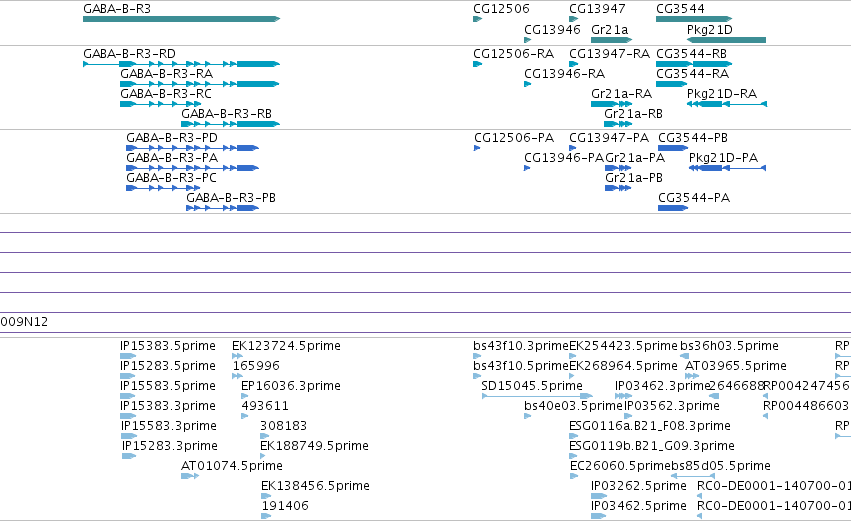The height and width of the screenshot is (521, 851).
Task: Click the Gr21a gene bar
Action: [x=611, y=40]
